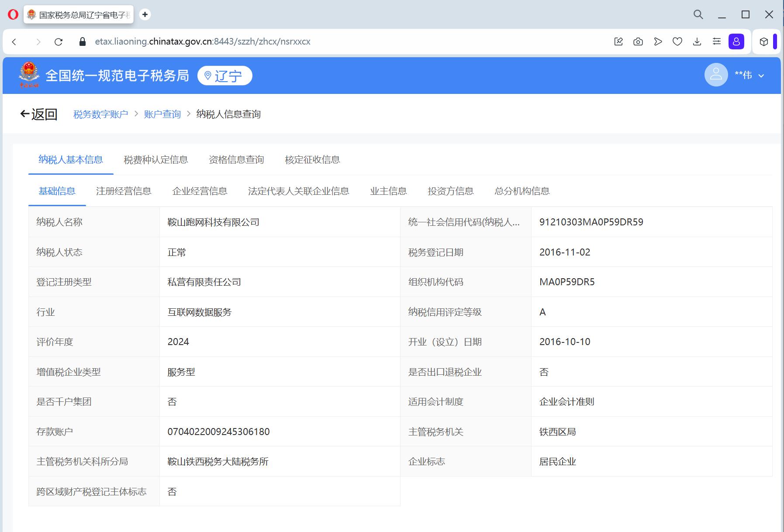Click the browser search magnifier icon

(698, 14)
